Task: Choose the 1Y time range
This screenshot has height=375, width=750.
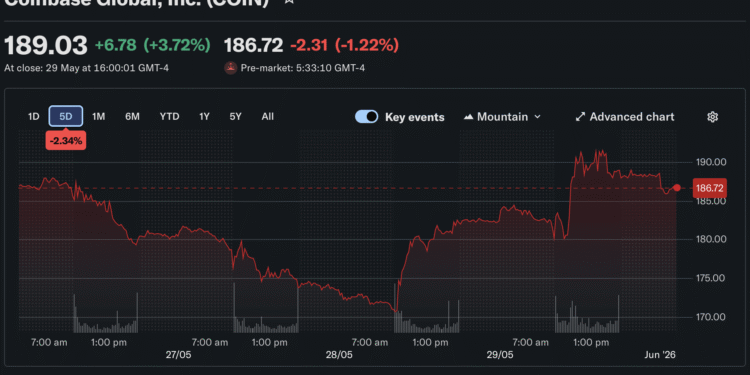Action: (x=204, y=116)
